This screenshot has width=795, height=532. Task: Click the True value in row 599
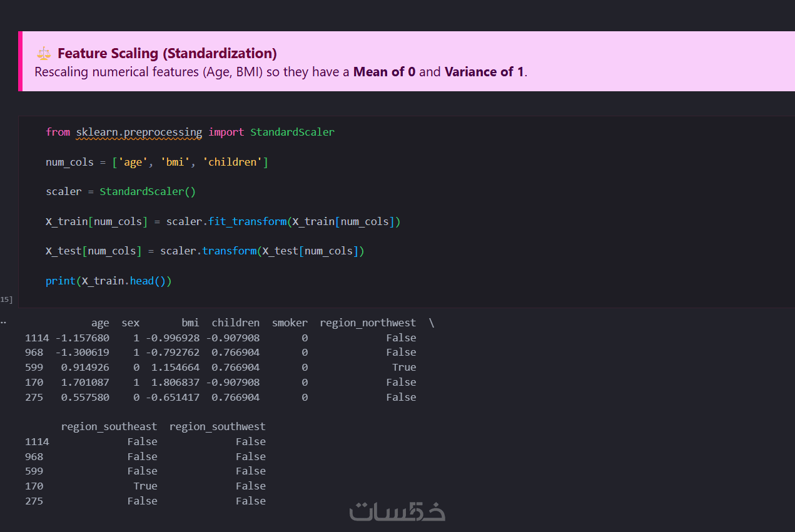tap(404, 367)
